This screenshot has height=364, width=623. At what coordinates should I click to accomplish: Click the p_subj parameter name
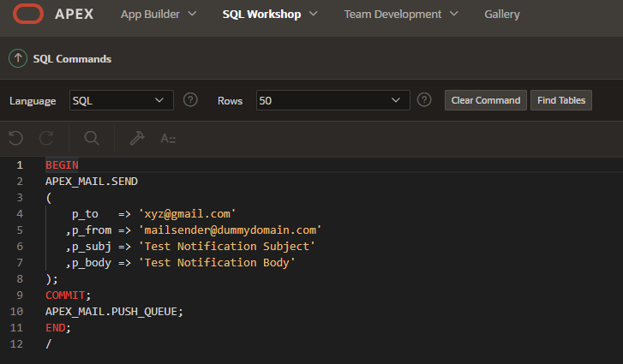click(92, 247)
